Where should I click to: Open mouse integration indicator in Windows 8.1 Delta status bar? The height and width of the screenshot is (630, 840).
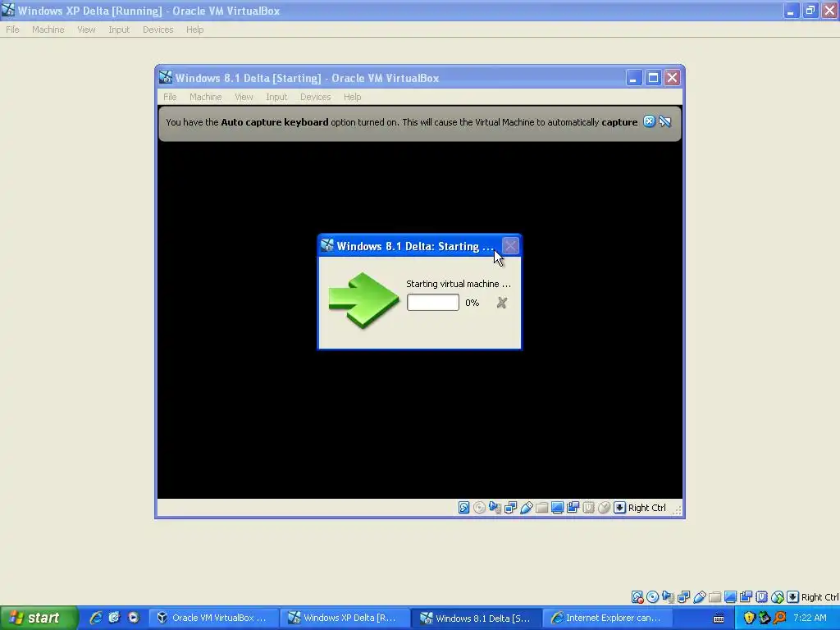pos(604,507)
